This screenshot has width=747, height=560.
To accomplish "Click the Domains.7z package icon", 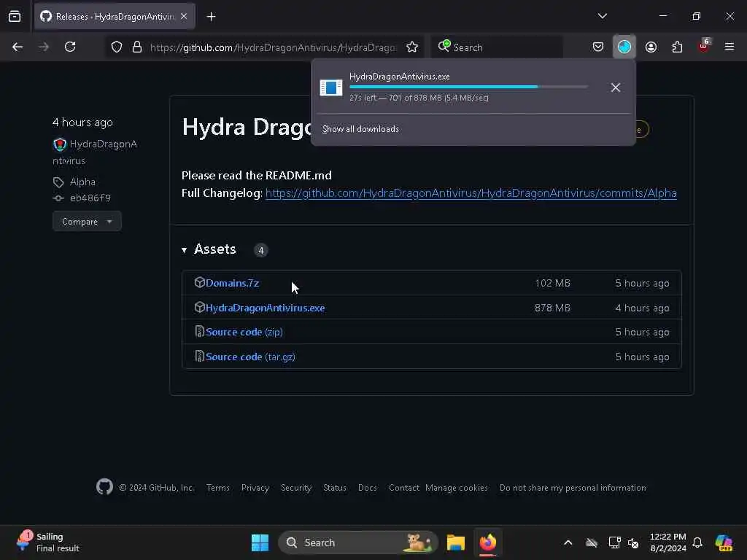I will point(200,282).
